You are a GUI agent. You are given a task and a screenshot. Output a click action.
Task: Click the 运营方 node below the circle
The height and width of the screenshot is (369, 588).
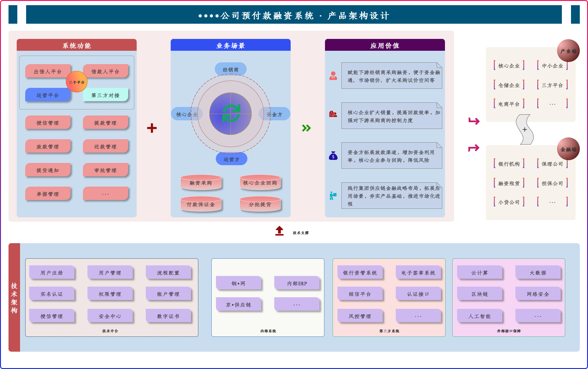(x=231, y=159)
